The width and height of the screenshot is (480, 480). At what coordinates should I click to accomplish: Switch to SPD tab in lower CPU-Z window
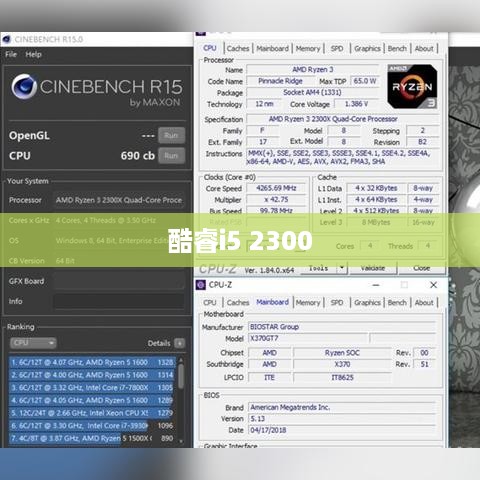coord(337,303)
